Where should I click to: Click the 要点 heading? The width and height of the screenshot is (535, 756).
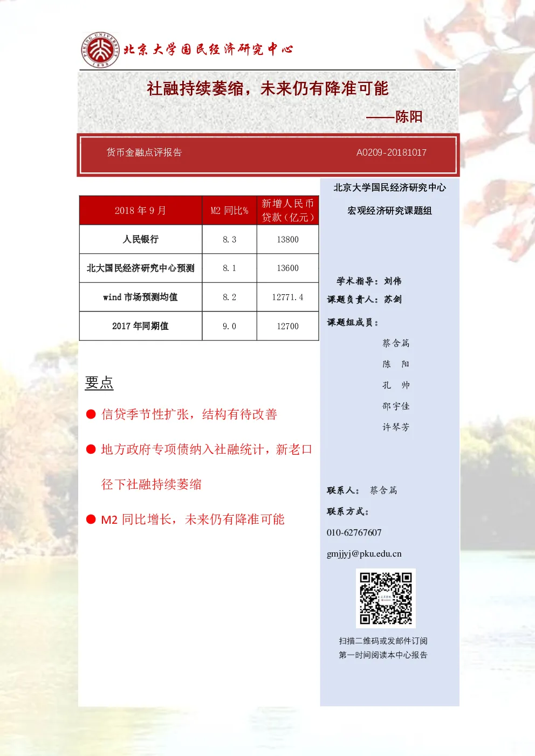pos(99,383)
